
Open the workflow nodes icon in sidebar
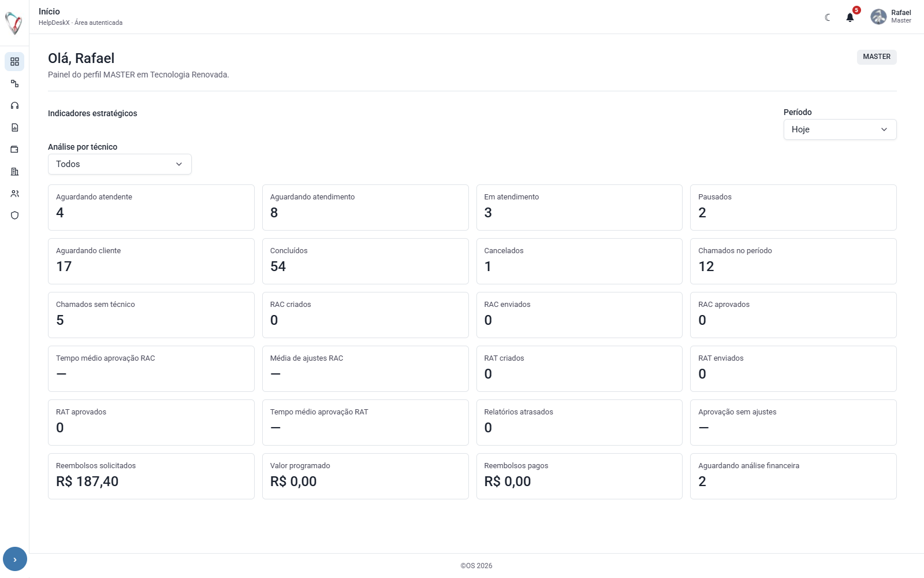[14, 84]
